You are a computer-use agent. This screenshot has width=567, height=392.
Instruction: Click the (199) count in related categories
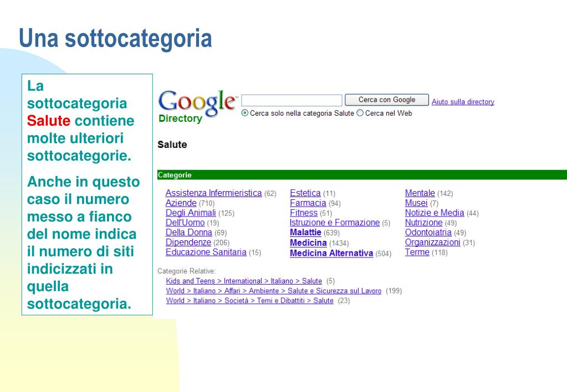394,291
